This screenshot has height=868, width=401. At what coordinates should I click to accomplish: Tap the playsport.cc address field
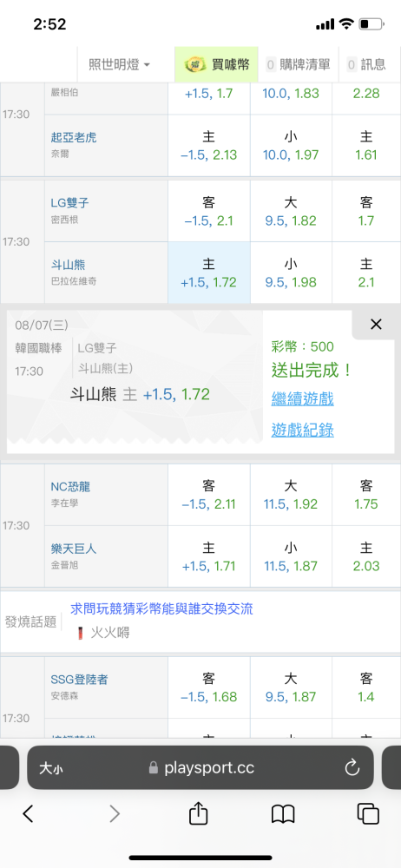[x=200, y=767]
